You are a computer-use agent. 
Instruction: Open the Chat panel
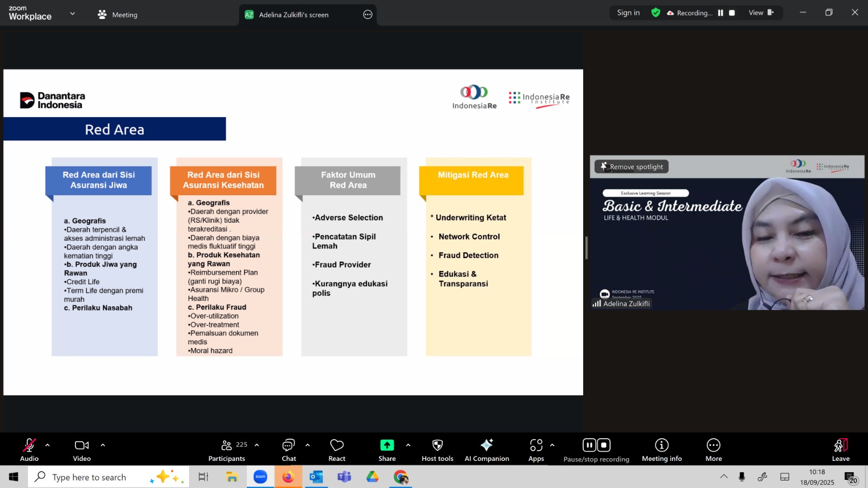click(x=289, y=446)
